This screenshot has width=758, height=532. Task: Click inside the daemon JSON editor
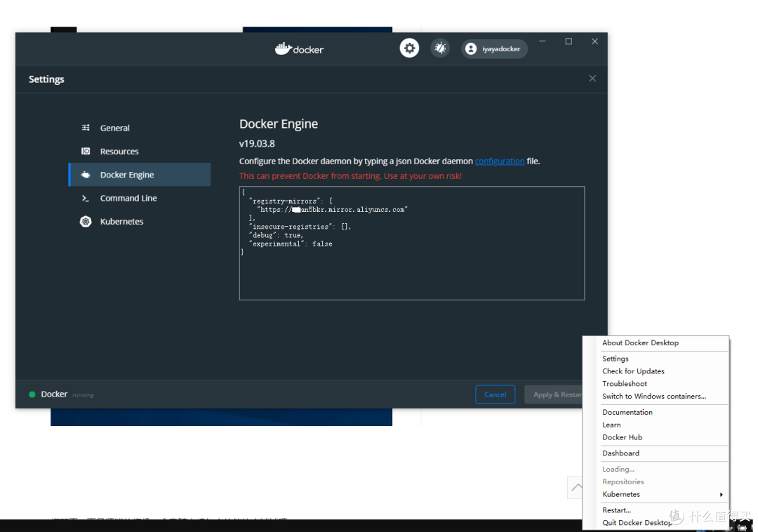tap(412, 242)
